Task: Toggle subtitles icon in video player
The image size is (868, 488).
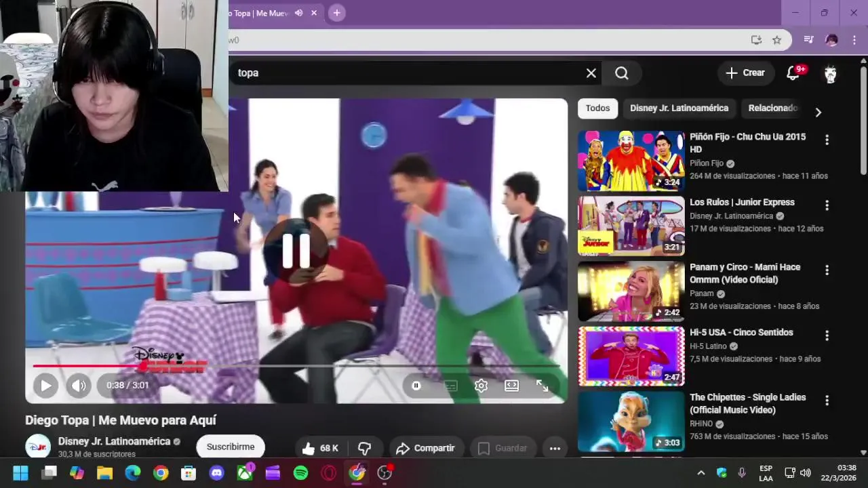Action: click(450, 386)
